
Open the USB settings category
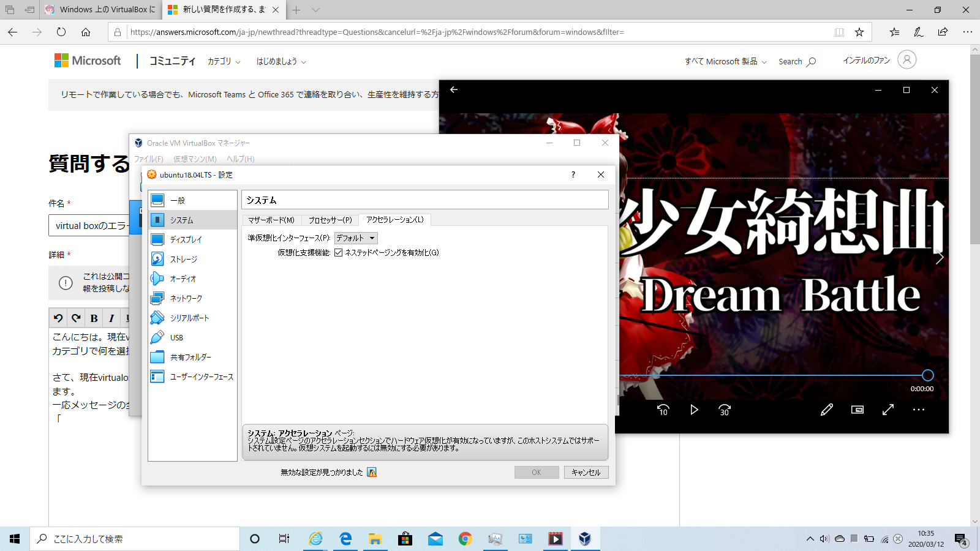(192, 337)
